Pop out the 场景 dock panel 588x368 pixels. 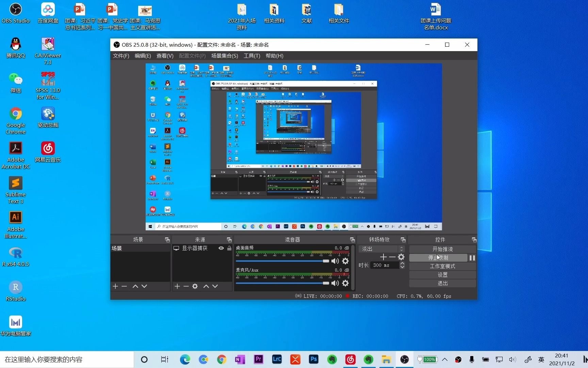tap(167, 240)
